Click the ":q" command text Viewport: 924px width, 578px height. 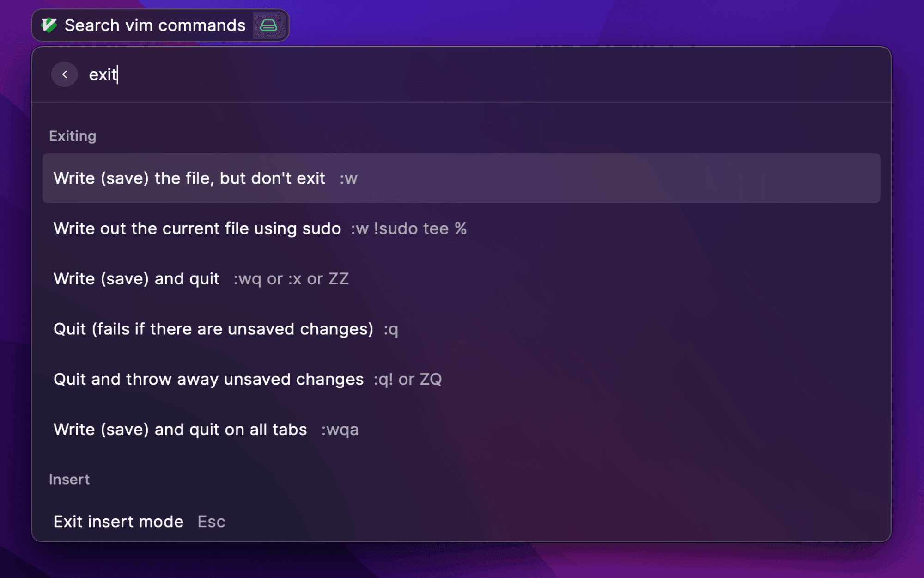(391, 330)
